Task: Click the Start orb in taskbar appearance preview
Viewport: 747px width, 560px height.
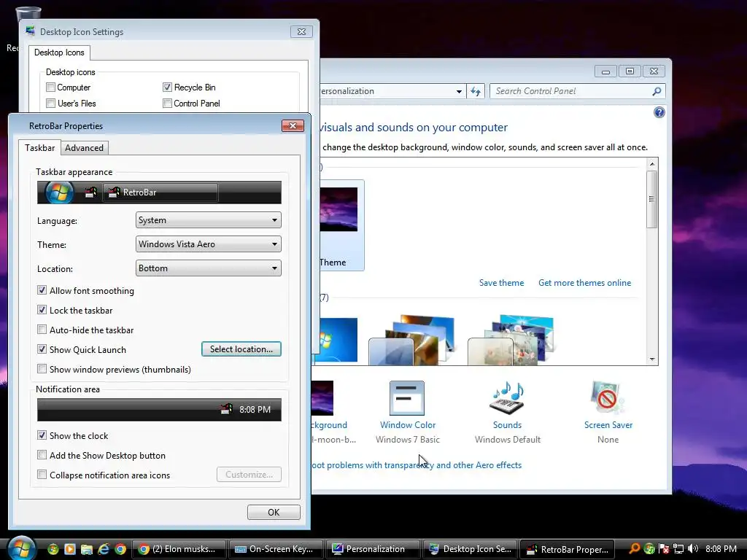Action: tap(59, 192)
